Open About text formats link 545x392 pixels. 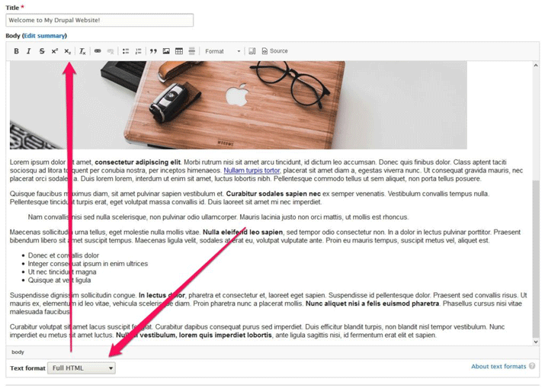499,366
